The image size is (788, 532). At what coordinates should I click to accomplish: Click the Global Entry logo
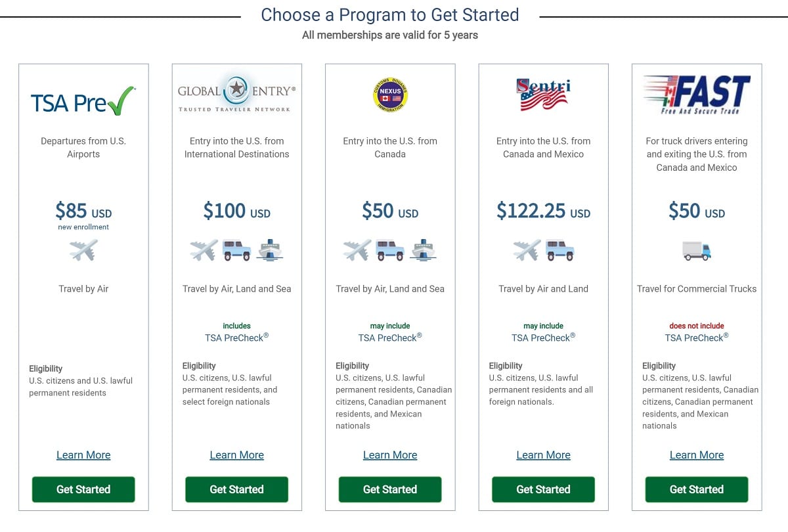[236, 93]
